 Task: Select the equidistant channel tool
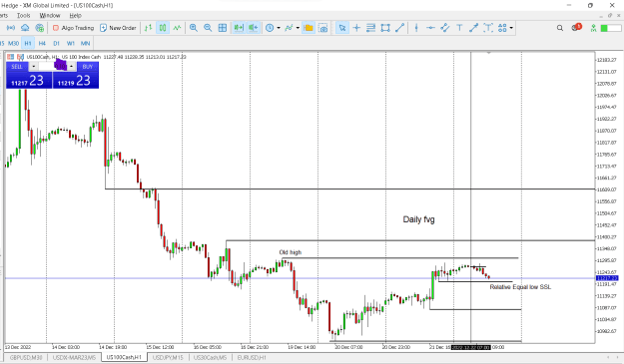tap(445, 28)
